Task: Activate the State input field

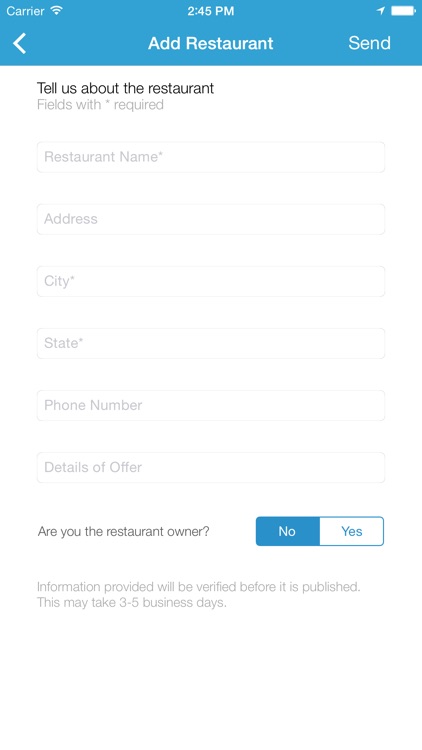Action: [211, 343]
